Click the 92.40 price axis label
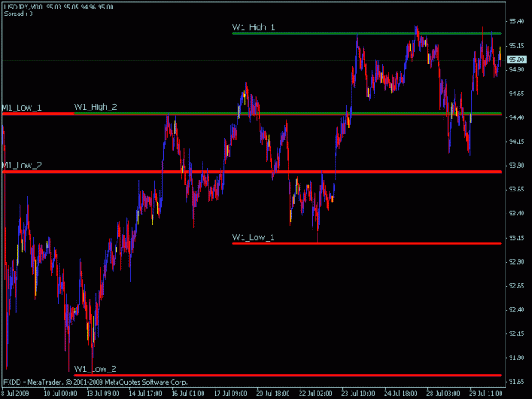The width and height of the screenshot is (532, 399). (517, 310)
